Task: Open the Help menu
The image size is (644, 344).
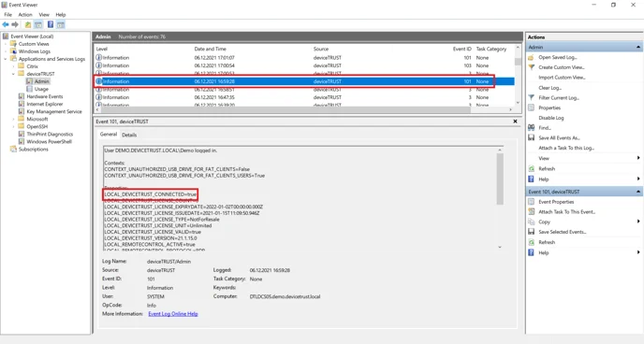Action: point(60,14)
